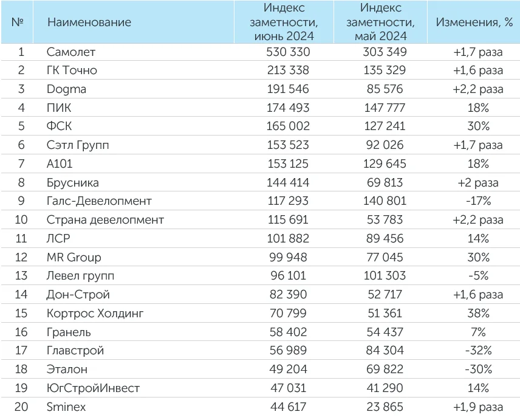Select the "Сэтл Групп" name cell
Screen dimensions: 520x420
click(x=77, y=145)
